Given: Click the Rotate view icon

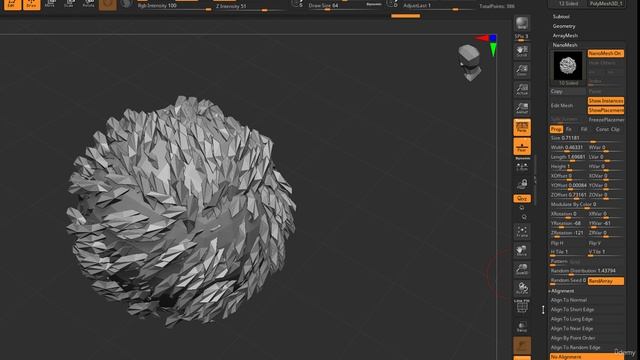Looking at the screenshot, I should 522,288.
